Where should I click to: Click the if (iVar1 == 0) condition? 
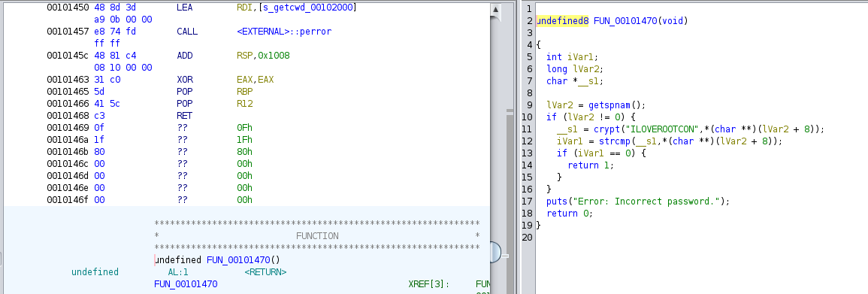[602, 153]
